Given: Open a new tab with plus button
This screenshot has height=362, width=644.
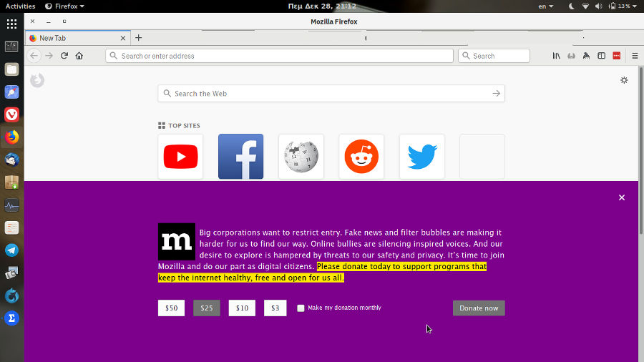Looking at the screenshot, I should click(x=138, y=38).
